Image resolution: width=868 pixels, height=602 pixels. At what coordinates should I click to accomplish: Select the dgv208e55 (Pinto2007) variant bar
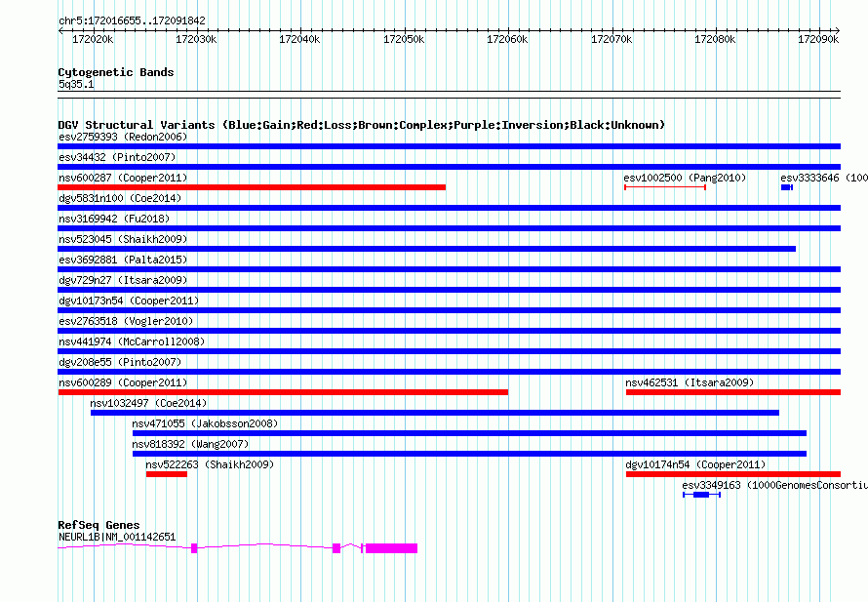tap(449, 372)
